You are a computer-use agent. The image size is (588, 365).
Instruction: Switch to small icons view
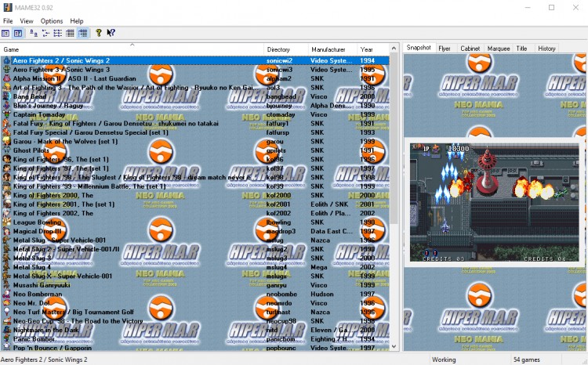(45, 34)
